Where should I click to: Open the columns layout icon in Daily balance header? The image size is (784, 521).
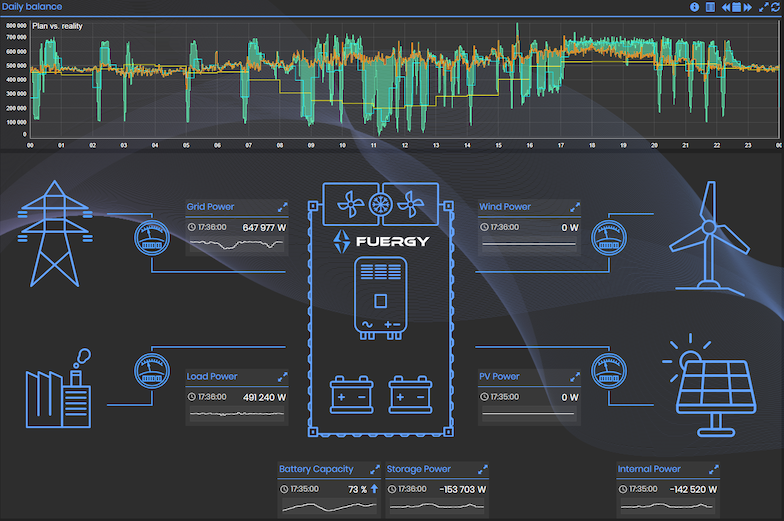(710, 7)
